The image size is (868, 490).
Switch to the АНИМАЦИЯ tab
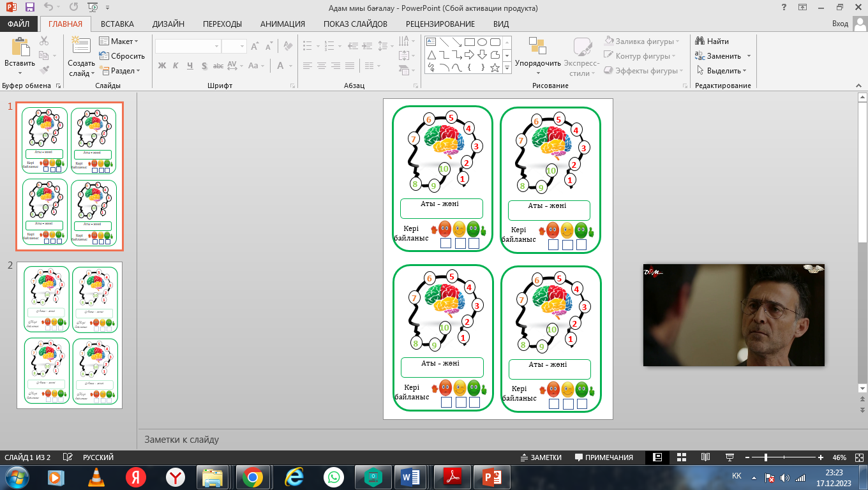(282, 24)
